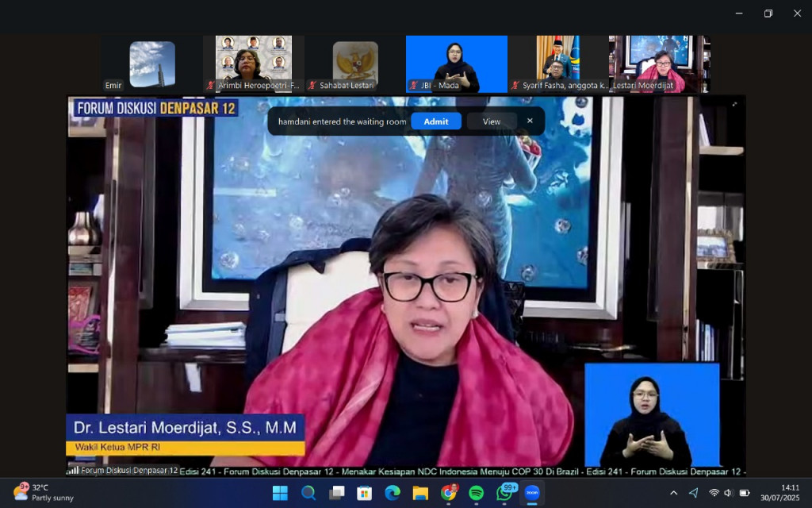Switch to Google Chrome in the taskbar
The height and width of the screenshot is (508, 812).
(x=448, y=493)
